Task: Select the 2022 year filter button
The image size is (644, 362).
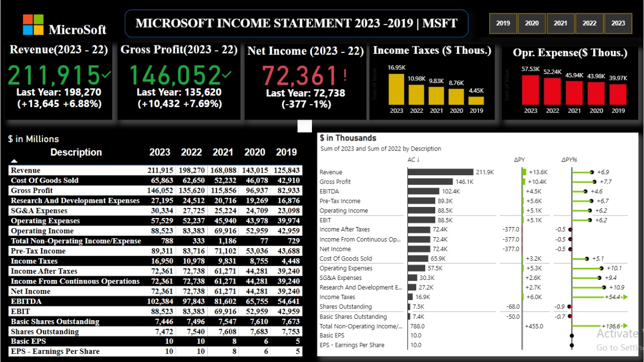Action: tap(589, 23)
